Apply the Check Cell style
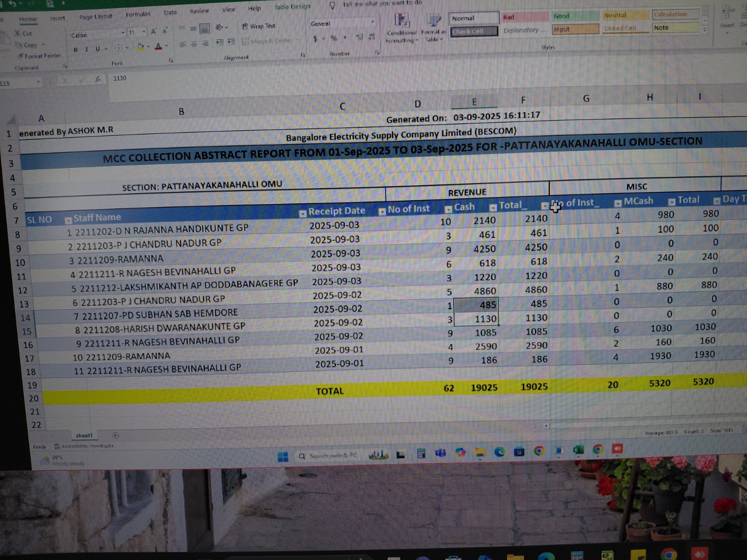Screen dimensions: 747x560 (474, 31)
